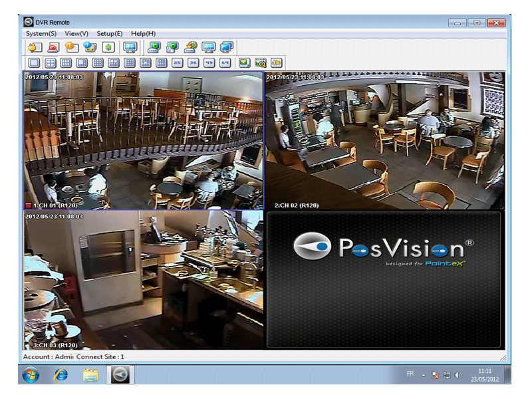Select the empty PosVision logo pane
Image resolution: width=532 pixels, height=399 pixels.
click(x=384, y=280)
